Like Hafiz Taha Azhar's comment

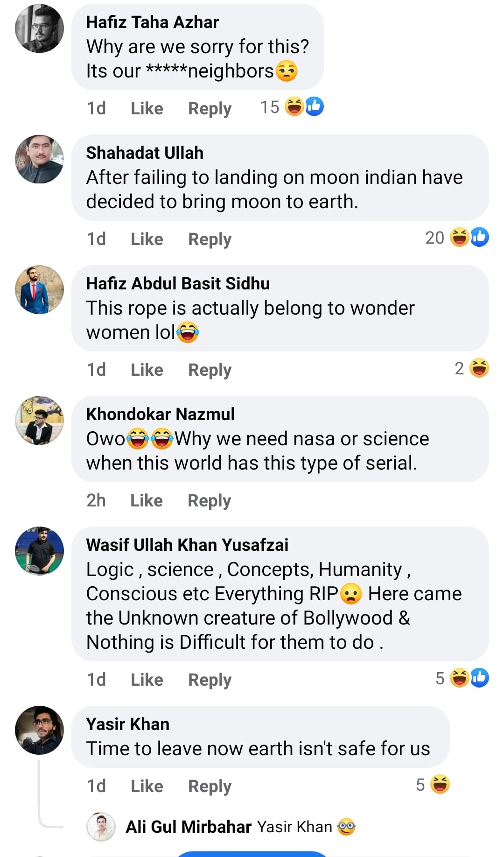(x=147, y=109)
